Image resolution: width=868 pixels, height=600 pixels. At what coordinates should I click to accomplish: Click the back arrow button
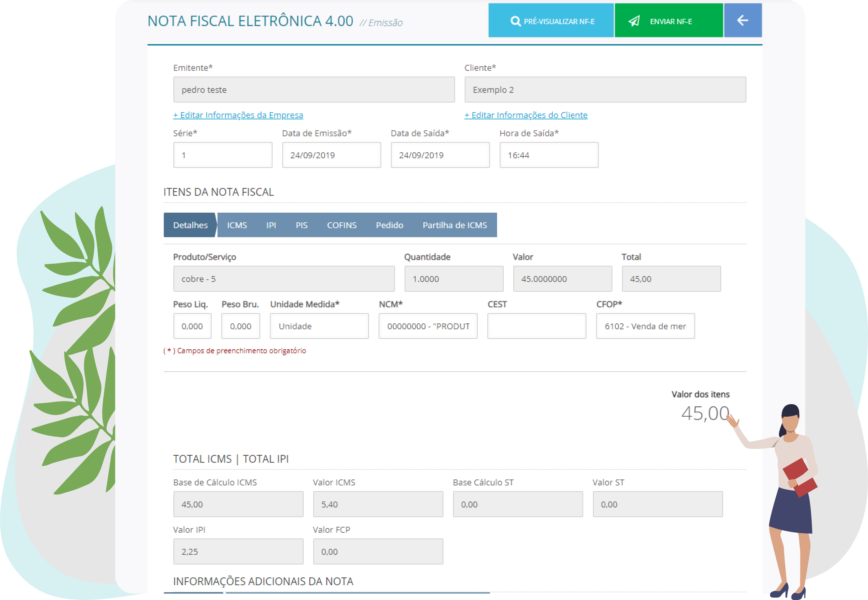pos(742,20)
